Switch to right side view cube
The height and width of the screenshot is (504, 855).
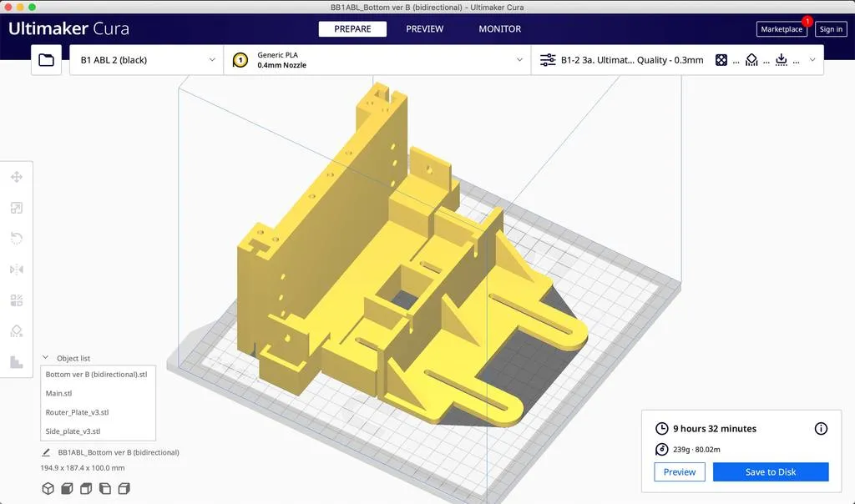click(124, 488)
